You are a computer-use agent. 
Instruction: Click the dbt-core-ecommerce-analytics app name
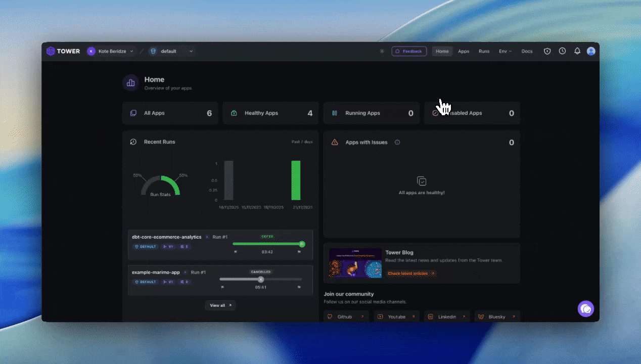pyautogui.click(x=167, y=237)
